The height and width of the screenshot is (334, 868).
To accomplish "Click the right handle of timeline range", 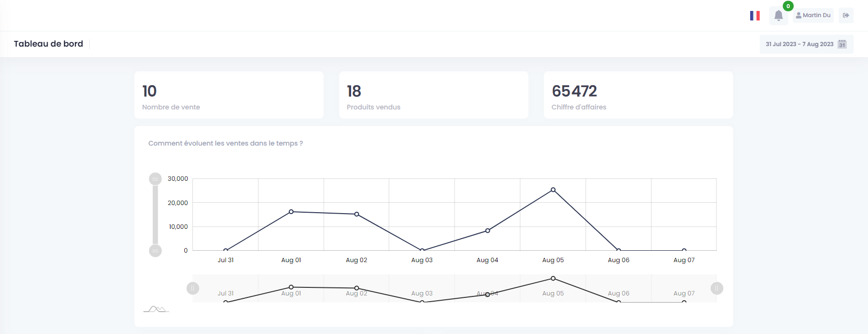I will coord(716,288).
